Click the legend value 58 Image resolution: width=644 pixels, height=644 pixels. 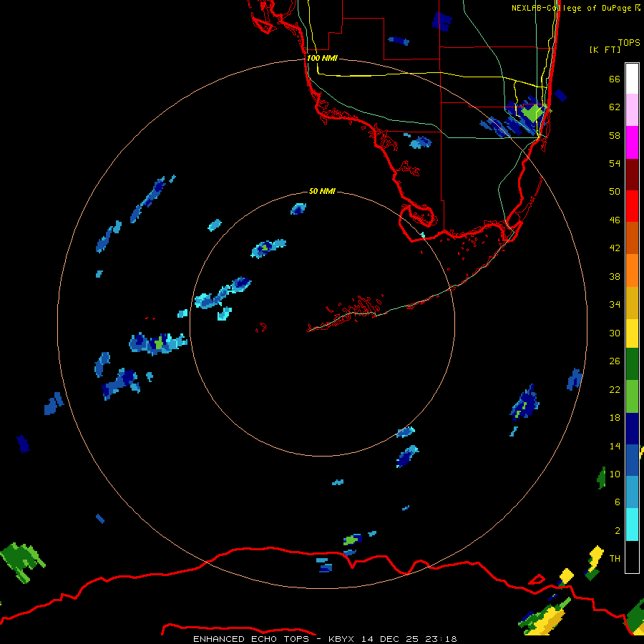615,135
